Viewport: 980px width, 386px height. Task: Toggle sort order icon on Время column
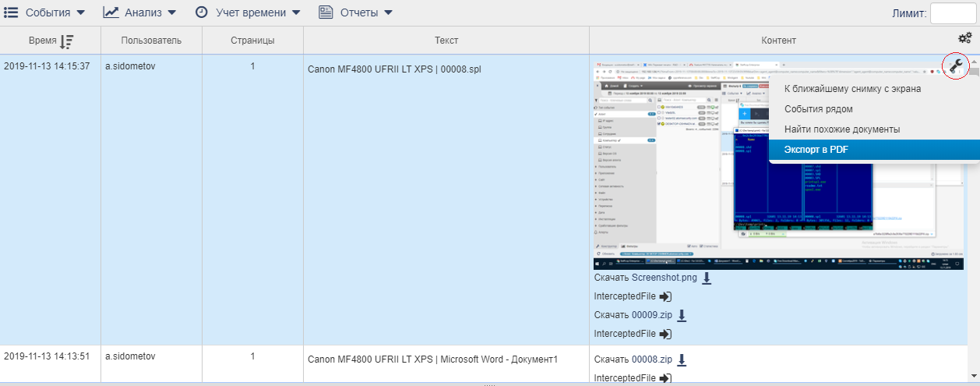(x=67, y=41)
